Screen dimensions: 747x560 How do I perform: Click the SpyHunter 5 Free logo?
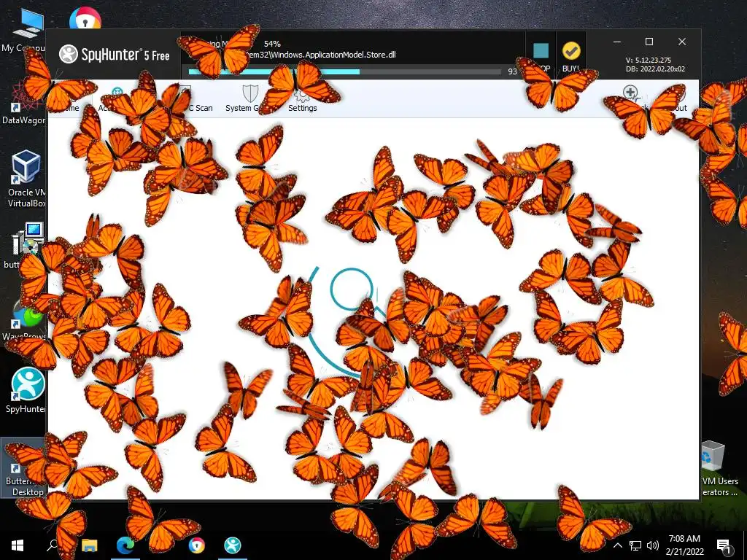point(115,54)
